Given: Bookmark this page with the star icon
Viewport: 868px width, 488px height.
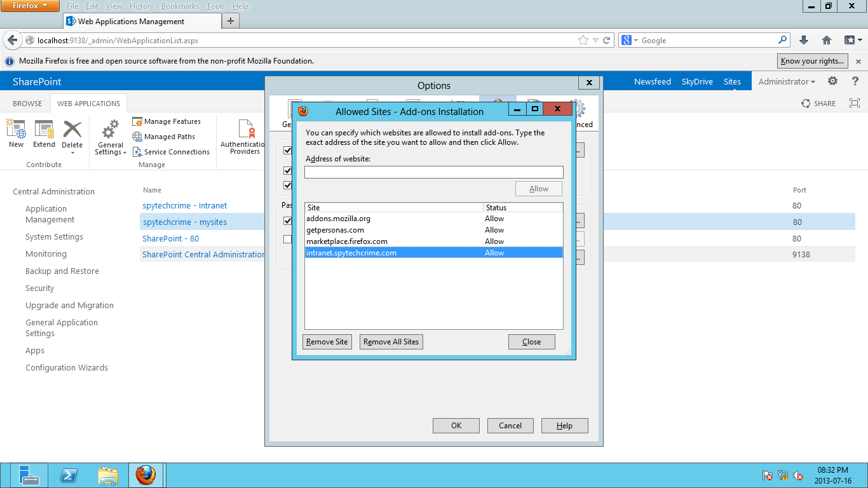Looking at the screenshot, I should [583, 40].
